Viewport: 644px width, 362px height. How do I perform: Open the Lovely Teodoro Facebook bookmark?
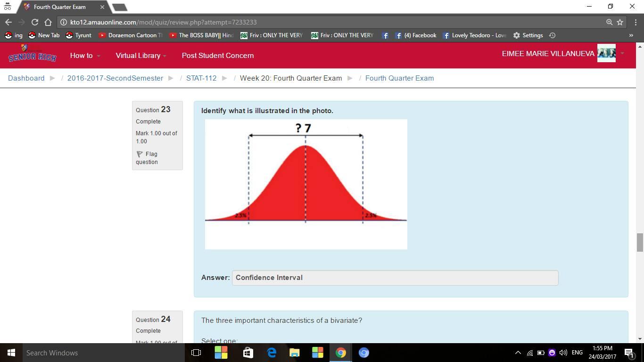point(474,35)
